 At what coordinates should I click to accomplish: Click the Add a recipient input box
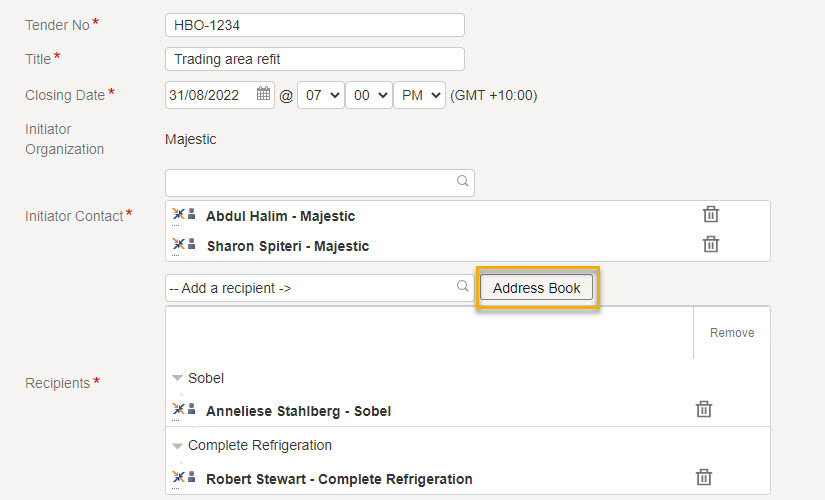click(308, 288)
